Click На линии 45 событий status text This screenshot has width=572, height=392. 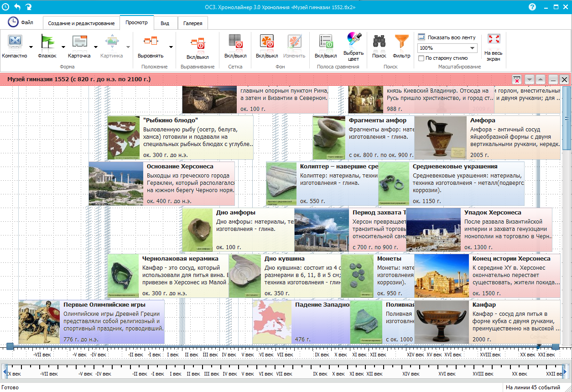point(533,387)
